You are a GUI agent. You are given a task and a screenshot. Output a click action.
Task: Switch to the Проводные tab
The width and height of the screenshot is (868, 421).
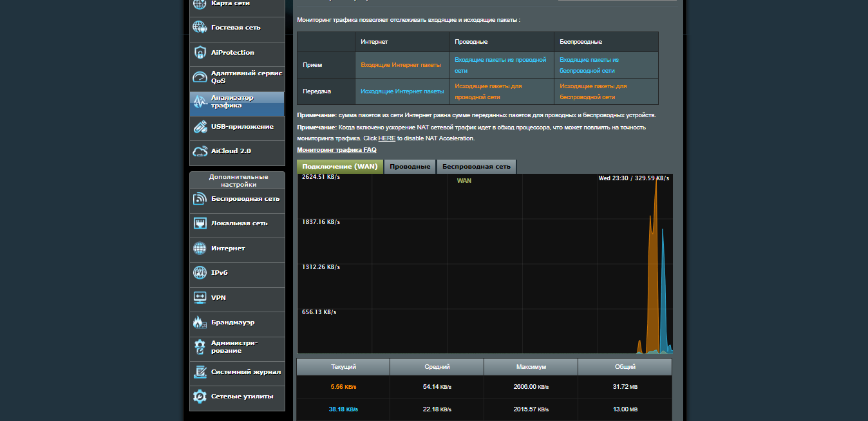click(x=410, y=167)
